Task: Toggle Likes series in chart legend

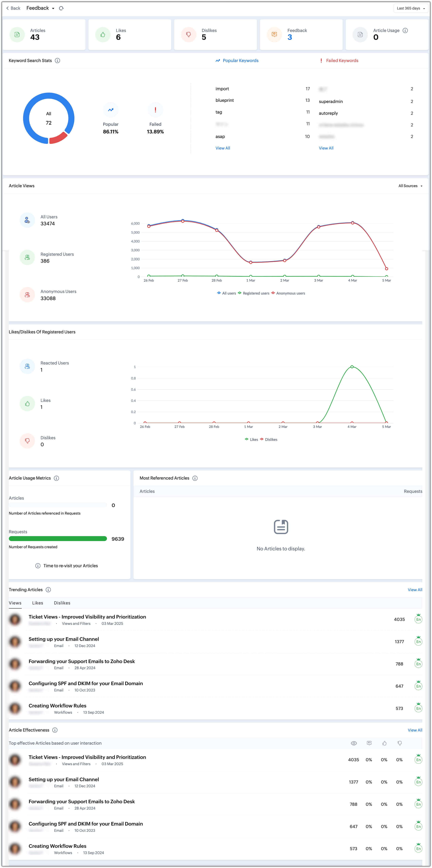Action: (251, 439)
